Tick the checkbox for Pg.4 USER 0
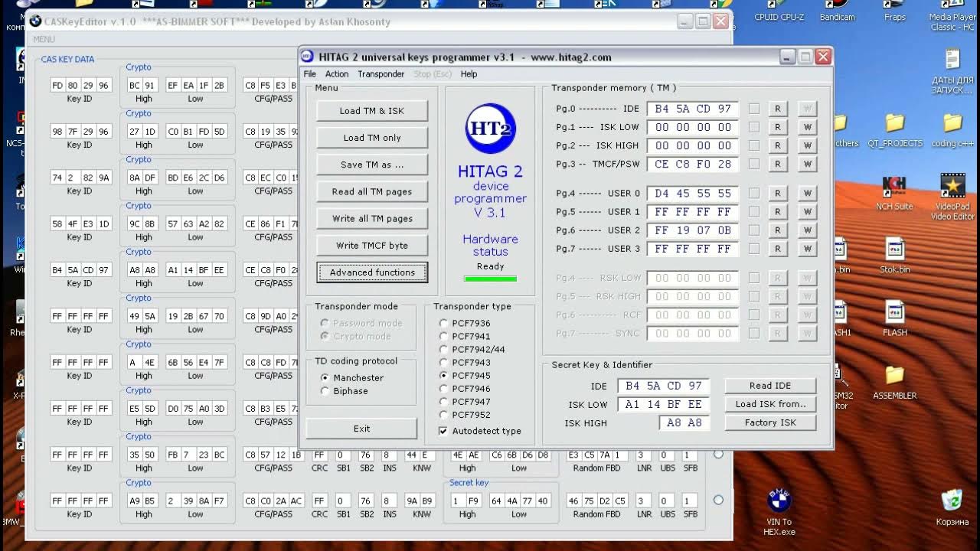The image size is (980, 551). (x=754, y=193)
